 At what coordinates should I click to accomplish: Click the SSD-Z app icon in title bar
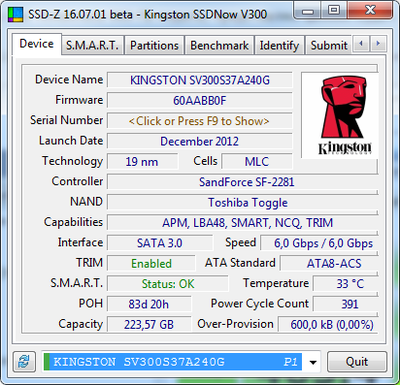click(x=15, y=14)
